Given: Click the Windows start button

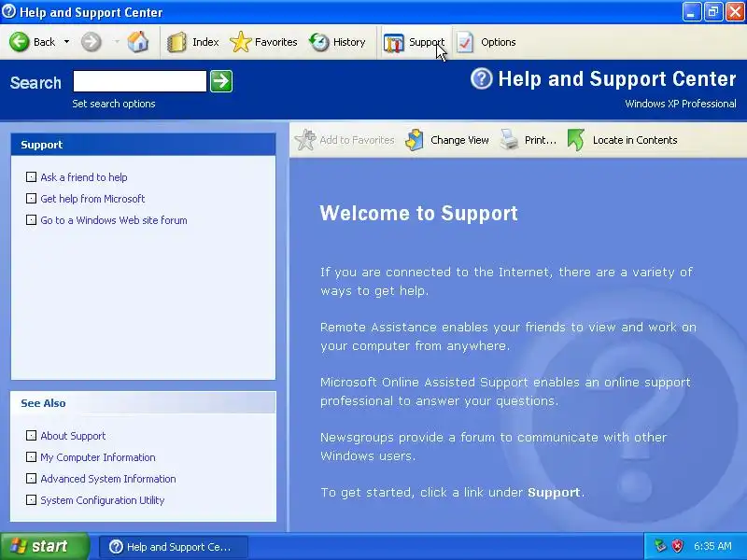Looking at the screenshot, I should (x=44, y=546).
